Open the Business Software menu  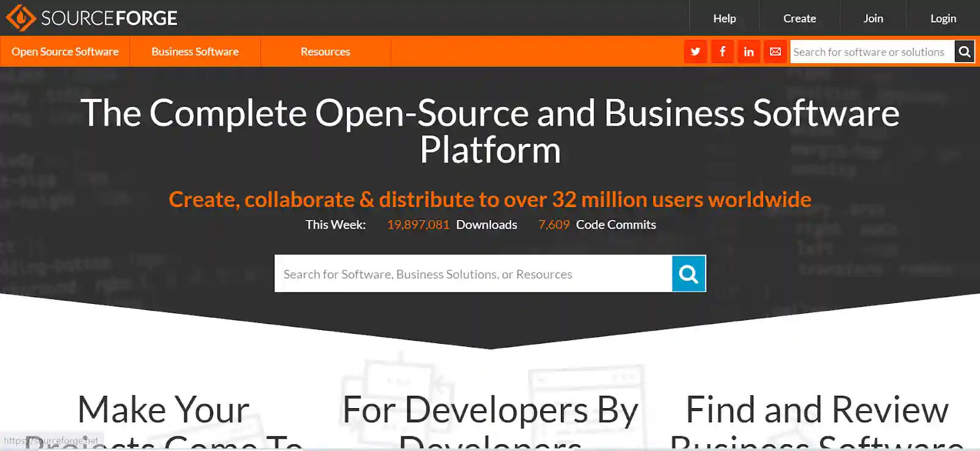(x=195, y=51)
